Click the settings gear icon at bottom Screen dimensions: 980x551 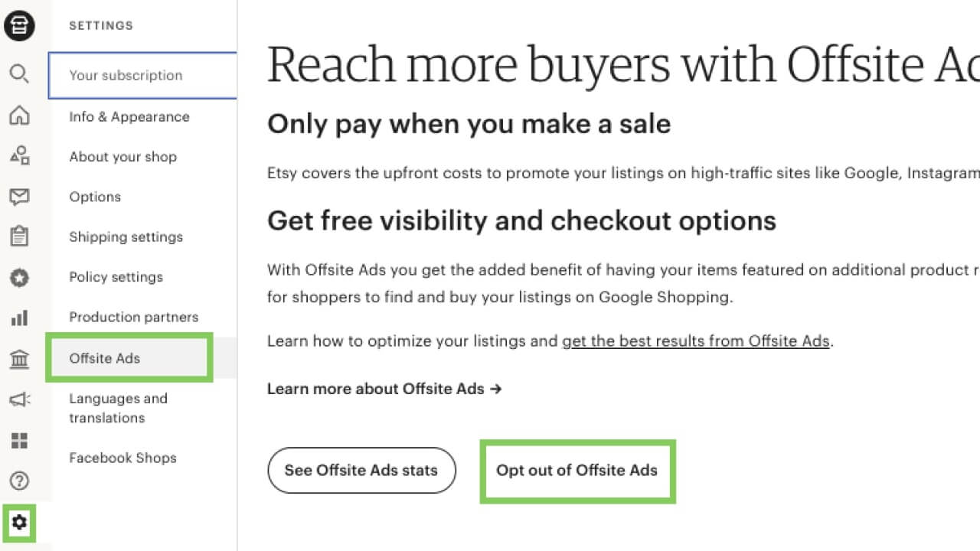pyautogui.click(x=19, y=522)
